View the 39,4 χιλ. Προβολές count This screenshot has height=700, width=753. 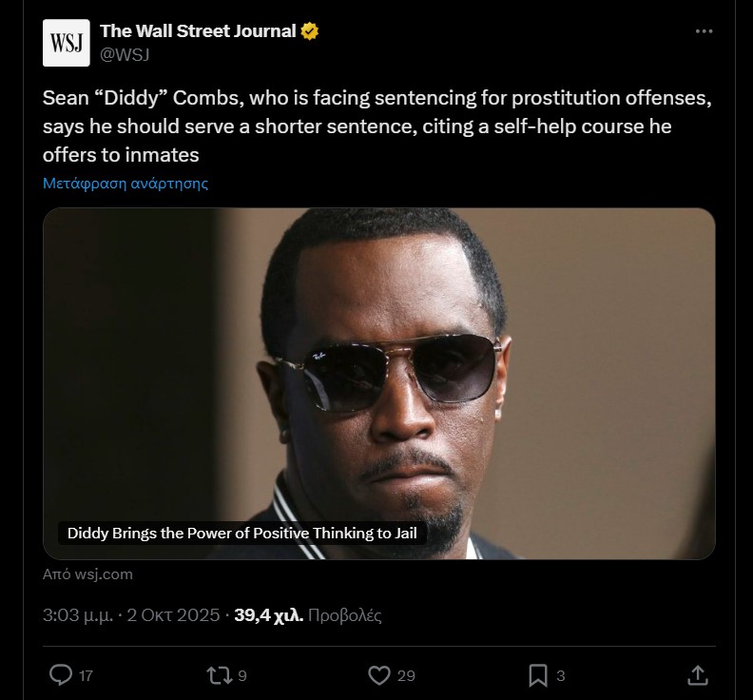tap(308, 615)
